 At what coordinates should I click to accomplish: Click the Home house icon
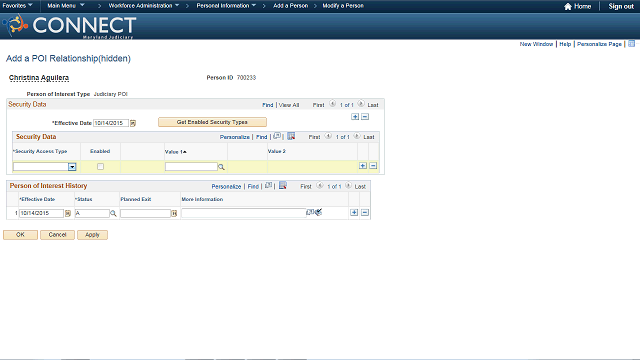[x=568, y=6]
